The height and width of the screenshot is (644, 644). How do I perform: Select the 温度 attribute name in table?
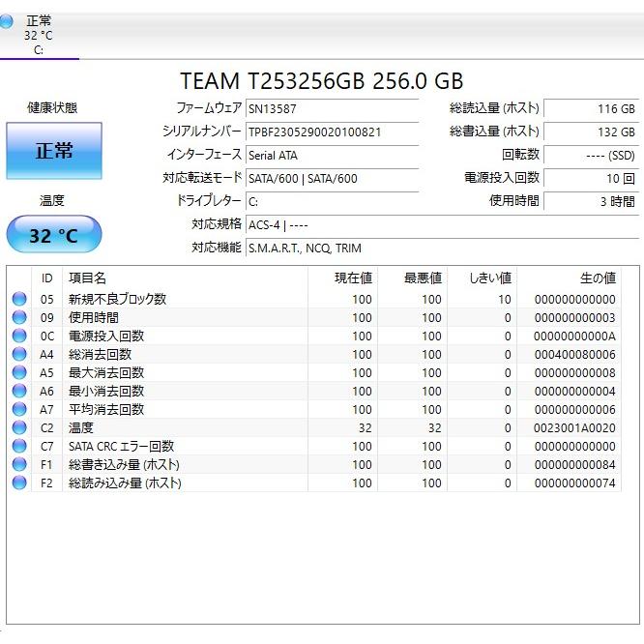(x=81, y=427)
